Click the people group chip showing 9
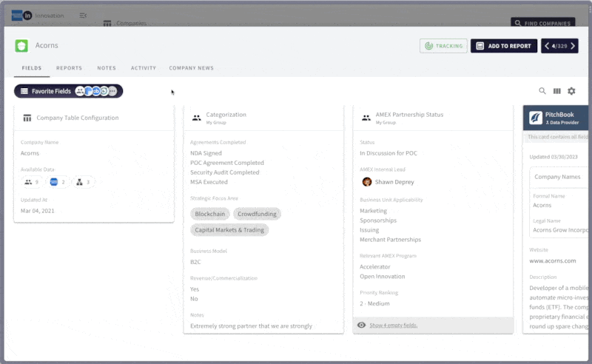The image size is (592, 364). [x=32, y=182]
